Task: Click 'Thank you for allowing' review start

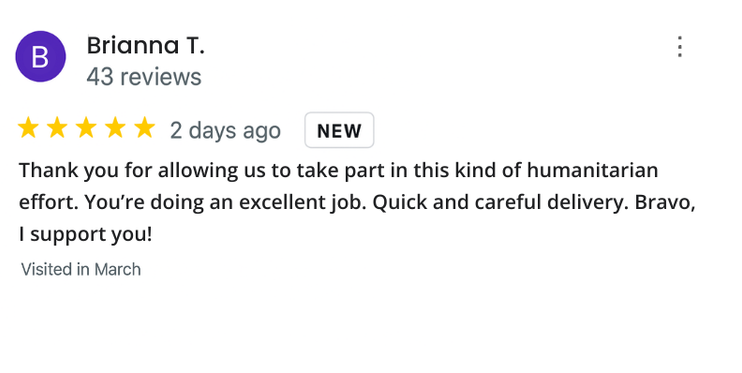Action: 128,170
